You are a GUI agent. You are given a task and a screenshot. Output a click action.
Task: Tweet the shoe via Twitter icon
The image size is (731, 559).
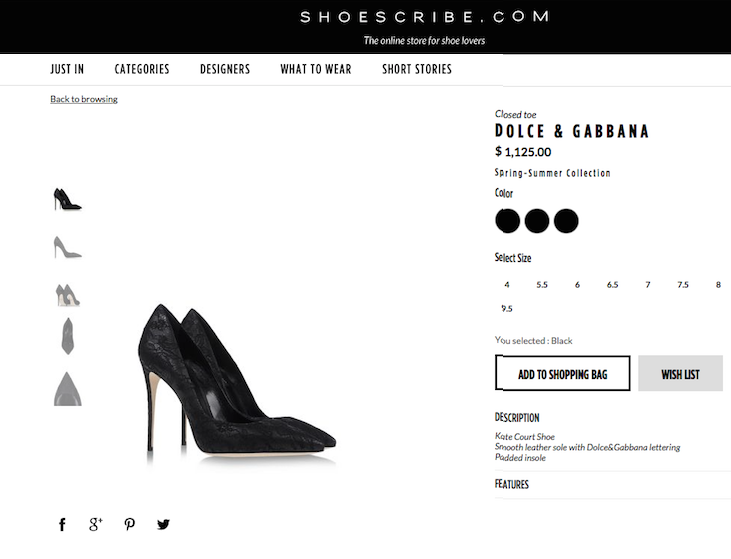click(163, 524)
